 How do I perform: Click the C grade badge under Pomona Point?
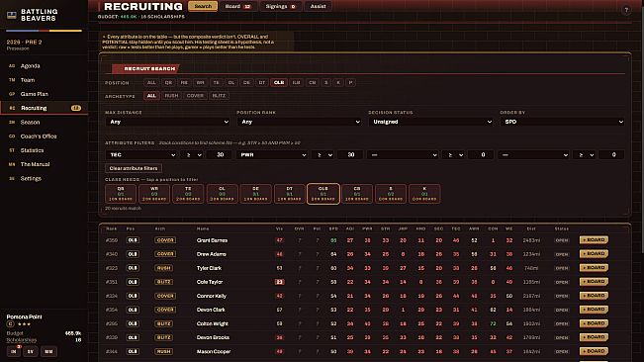pyautogui.click(x=10, y=324)
